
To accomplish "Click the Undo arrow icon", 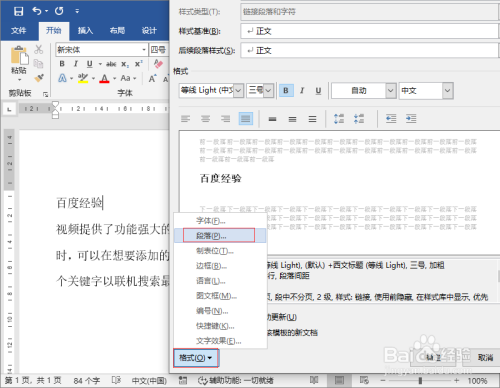I will pos(37,11).
